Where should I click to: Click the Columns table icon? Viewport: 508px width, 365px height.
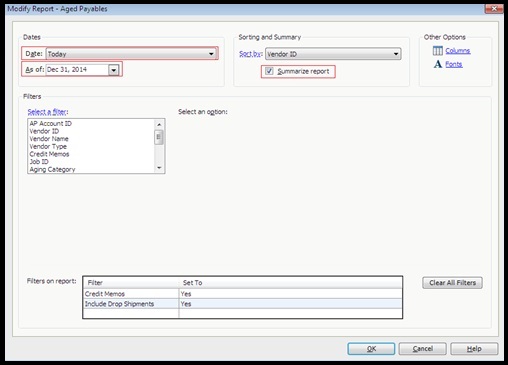point(438,51)
